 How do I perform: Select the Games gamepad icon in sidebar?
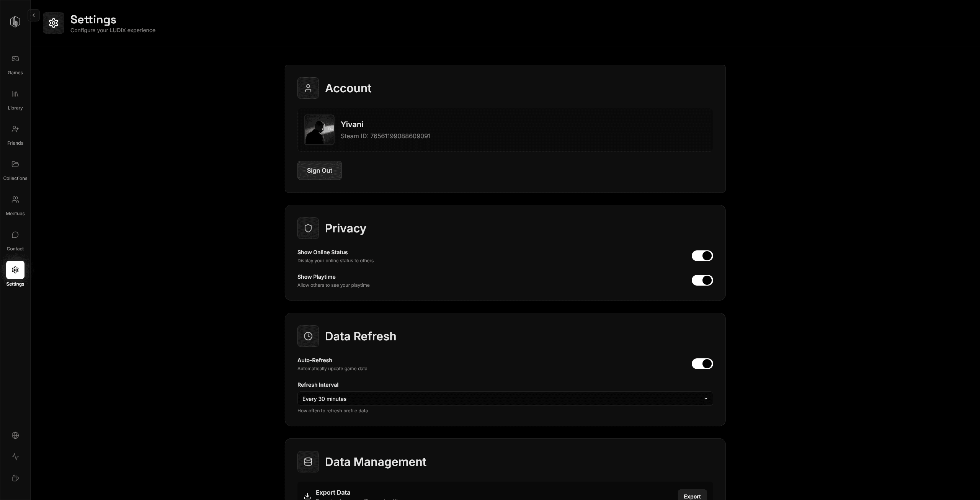(x=15, y=58)
